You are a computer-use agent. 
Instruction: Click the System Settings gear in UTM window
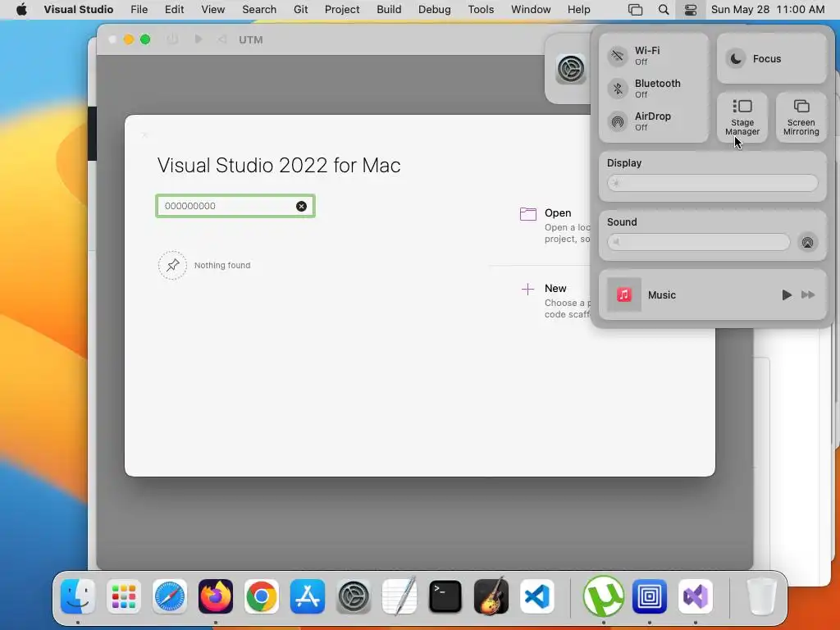coord(571,69)
